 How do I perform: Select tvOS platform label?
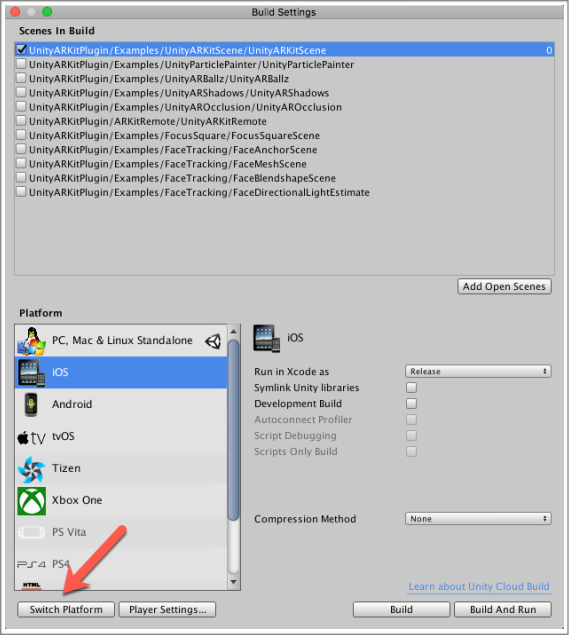[x=63, y=436]
